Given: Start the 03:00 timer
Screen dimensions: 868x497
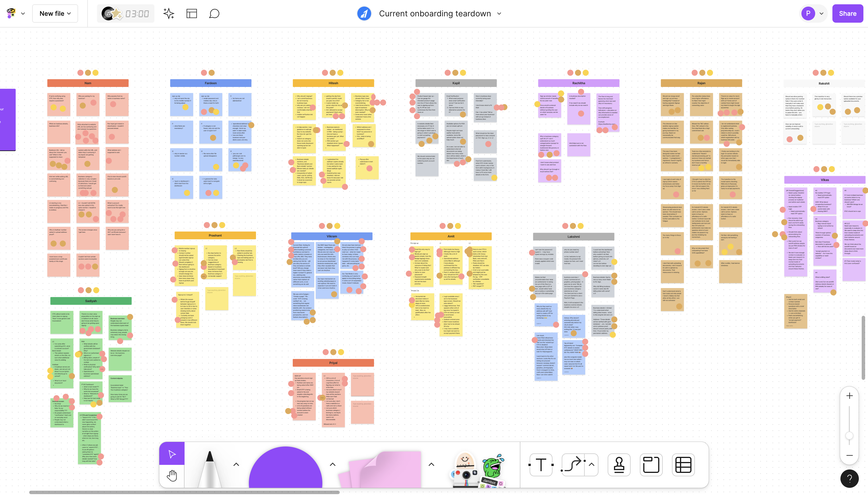Looking at the screenshot, I should 137,14.
